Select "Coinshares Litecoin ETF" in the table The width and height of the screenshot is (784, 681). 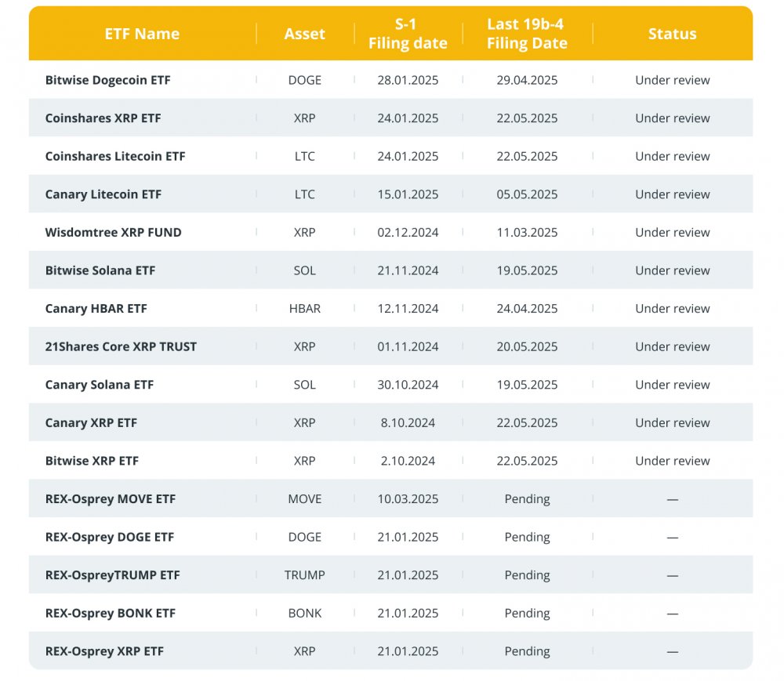coord(115,156)
